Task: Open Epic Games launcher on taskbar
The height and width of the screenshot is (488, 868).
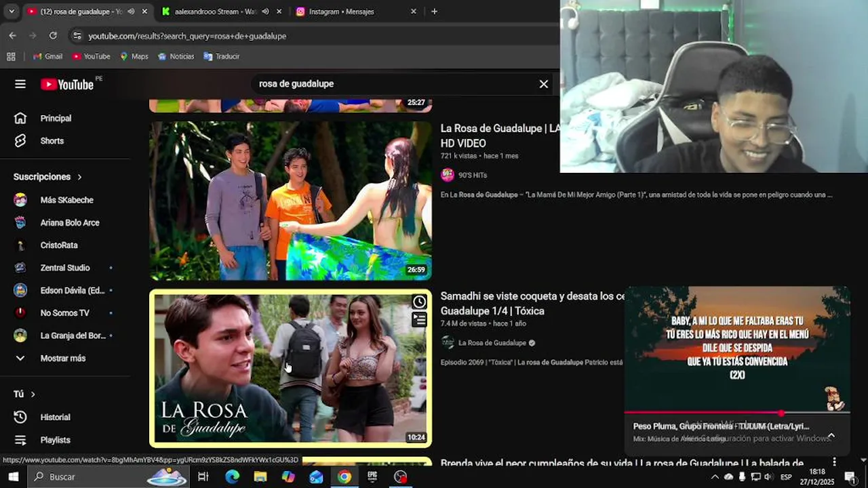Action: (x=372, y=476)
